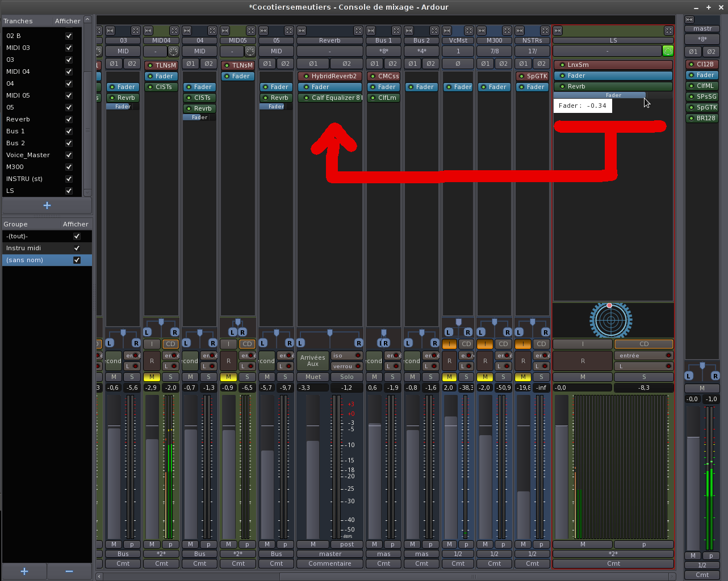Viewport: 728px width, 581px height.
Task: Click the minus icon below the groups list
Action: 69,571
